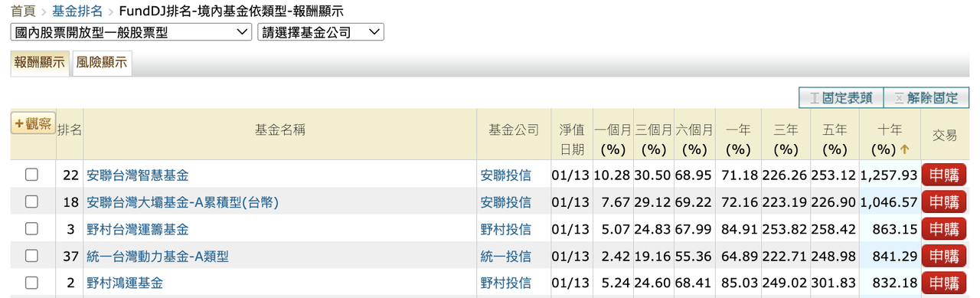Open 安聯投信 link in 安聯台灣智慧基金 row
This screenshot has height=298, width=980.
click(x=506, y=175)
